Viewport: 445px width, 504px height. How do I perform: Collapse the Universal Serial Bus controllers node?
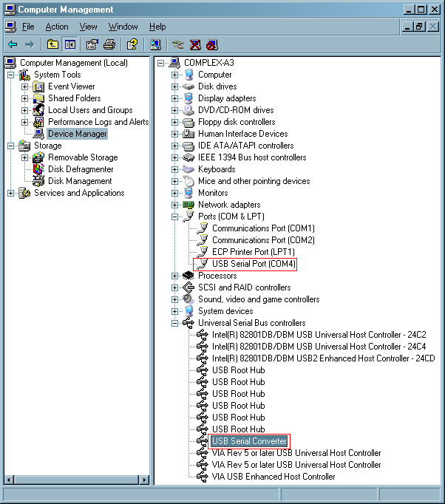click(175, 323)
